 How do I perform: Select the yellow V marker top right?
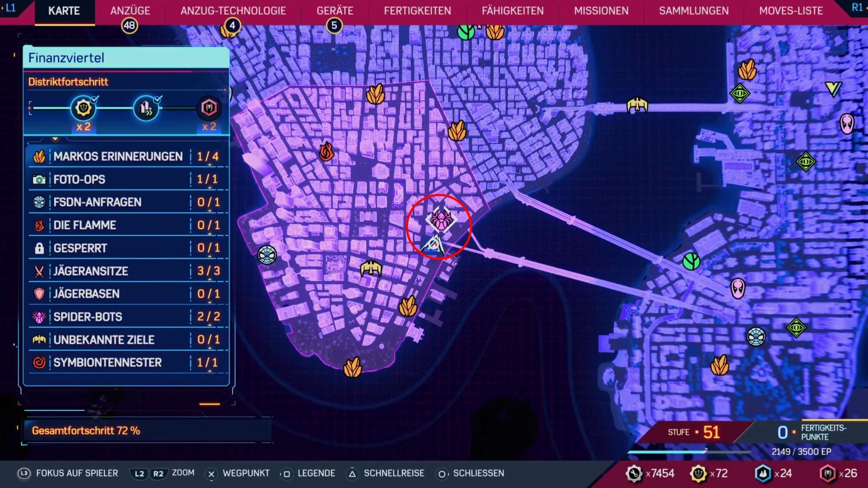tap(833, 88)
